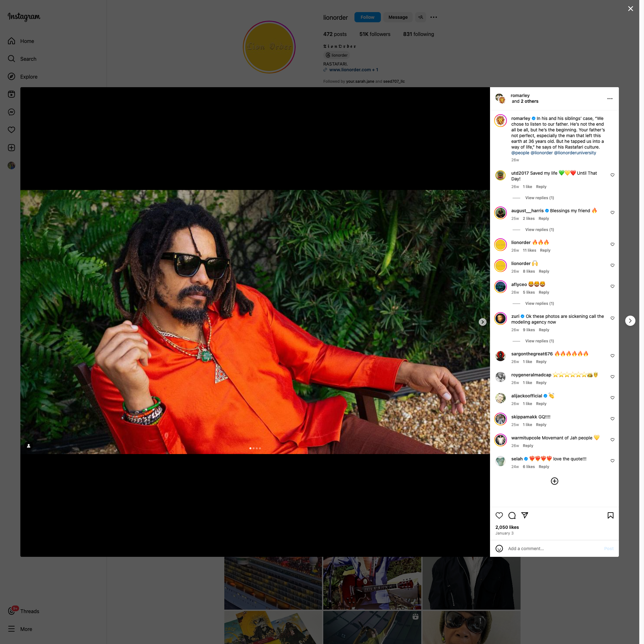Like utd2017's comment

tap(612, 175)
